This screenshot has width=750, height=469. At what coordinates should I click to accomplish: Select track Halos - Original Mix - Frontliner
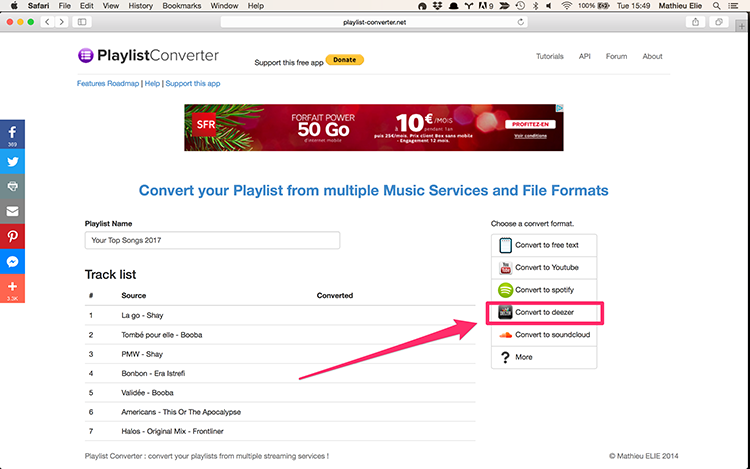[280, 431]
